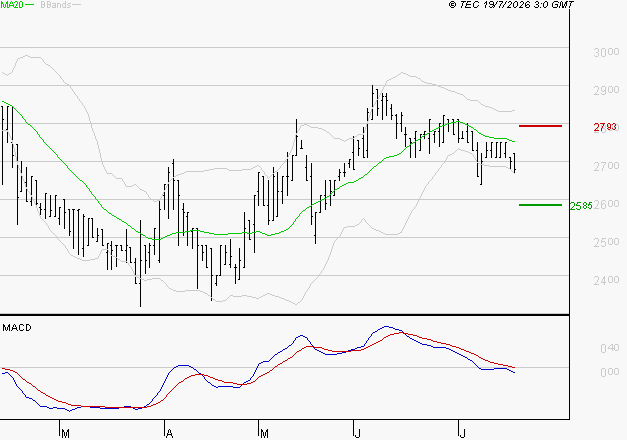Click the MA20 legend label
The image size is (627, 440).
click(12, 5)
